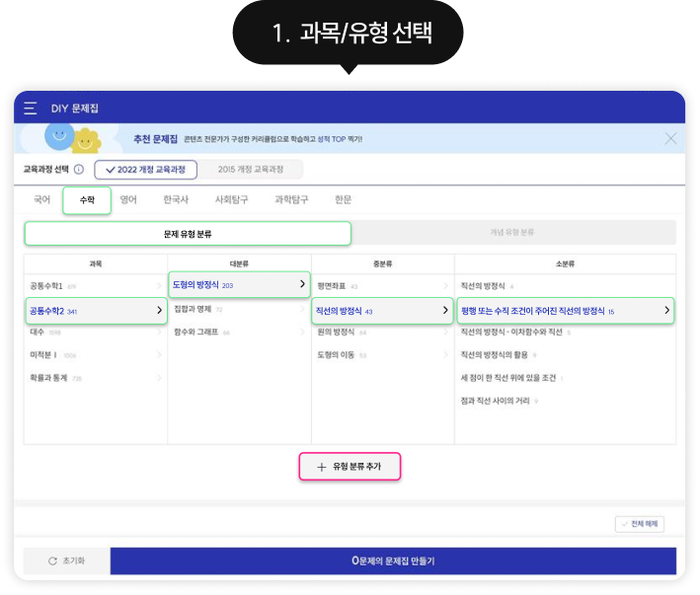The width and height of the screenshot is (700, 595).
Task: Click the smiley mascot banner image
Action: click(73, 137)
